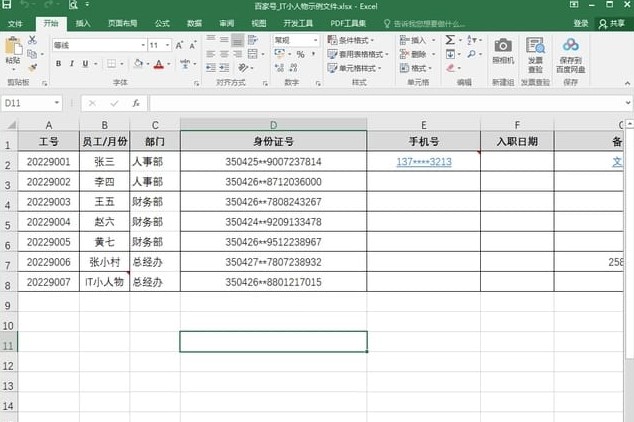
Task: Open the number format dropdown
Action: point(315,40)
